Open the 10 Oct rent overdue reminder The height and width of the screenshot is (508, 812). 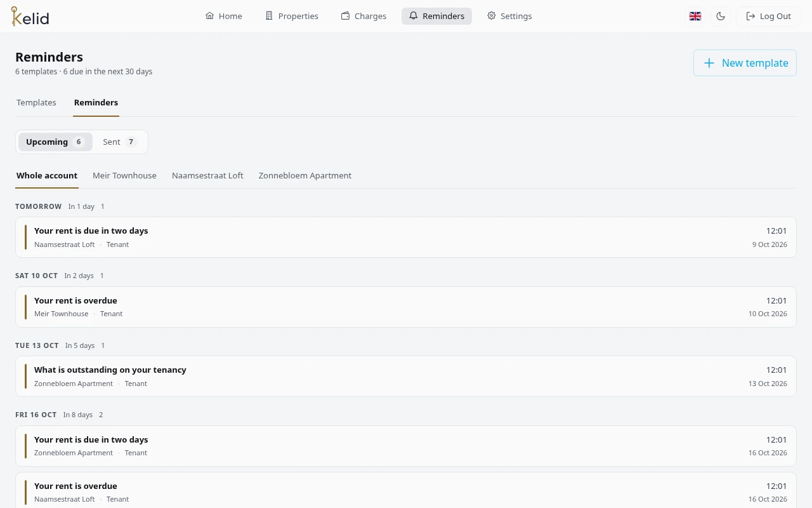point(406,307)
